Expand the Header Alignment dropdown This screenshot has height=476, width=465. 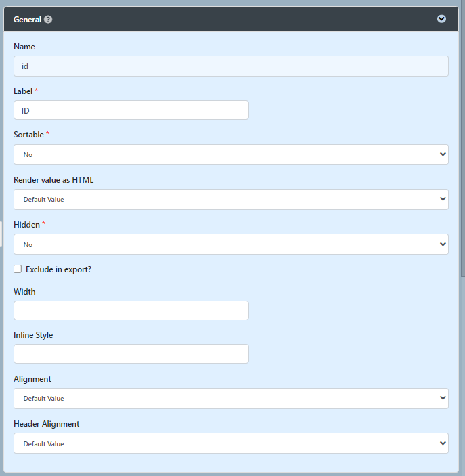(231, 443)
